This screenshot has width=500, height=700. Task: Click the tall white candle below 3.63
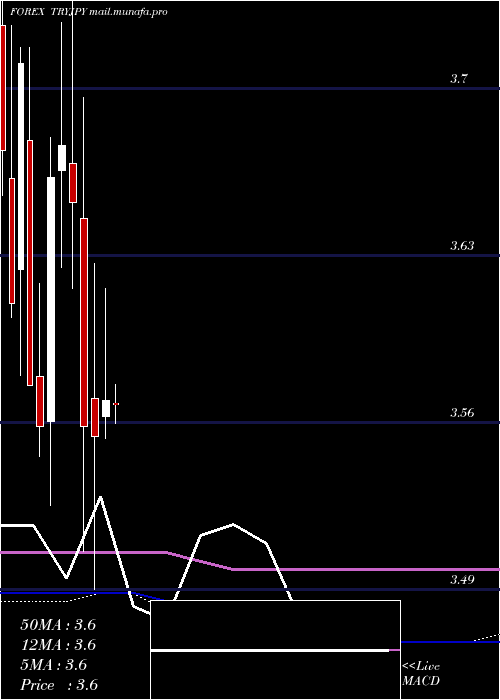point(51,299)
